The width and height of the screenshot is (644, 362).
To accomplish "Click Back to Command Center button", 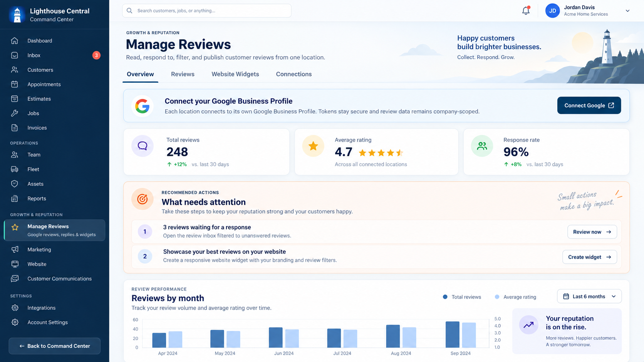I will coord(55,346).
